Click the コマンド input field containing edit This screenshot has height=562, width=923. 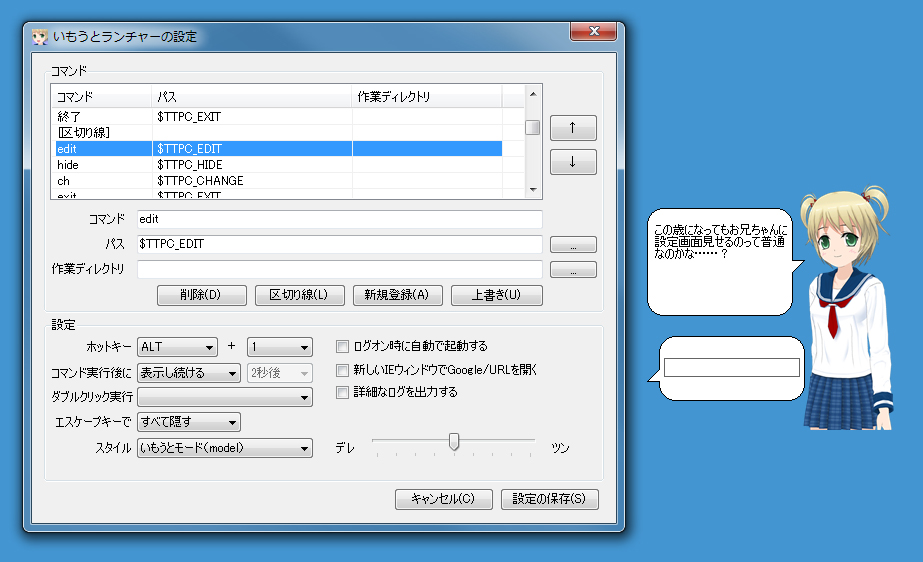[x=339, y=220]
